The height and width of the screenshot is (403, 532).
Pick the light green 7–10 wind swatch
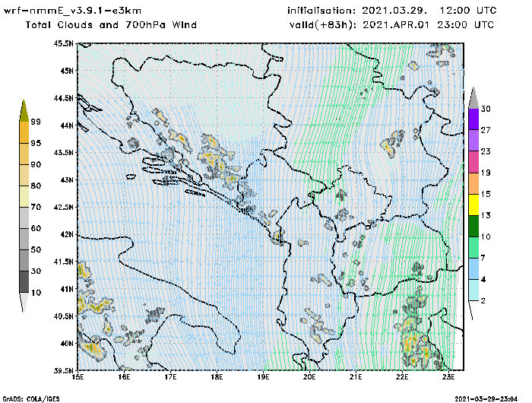pyautogui.click(x=473, y=248)
